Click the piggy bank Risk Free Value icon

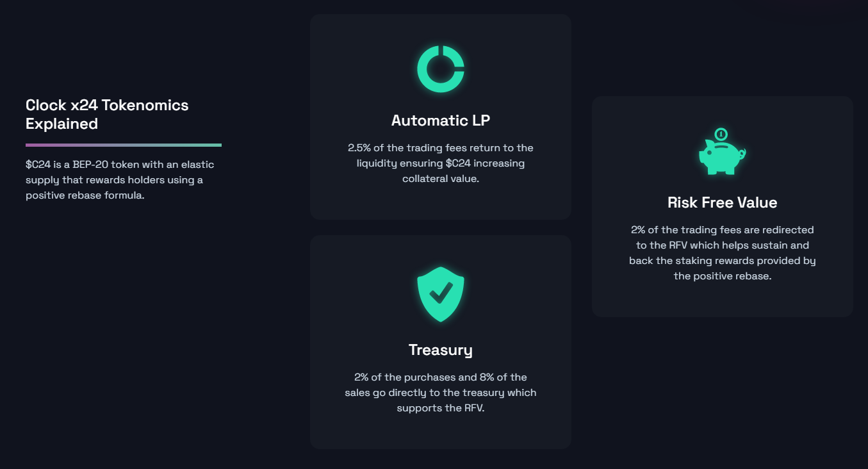pyautogui.click(x=722, y=152)
